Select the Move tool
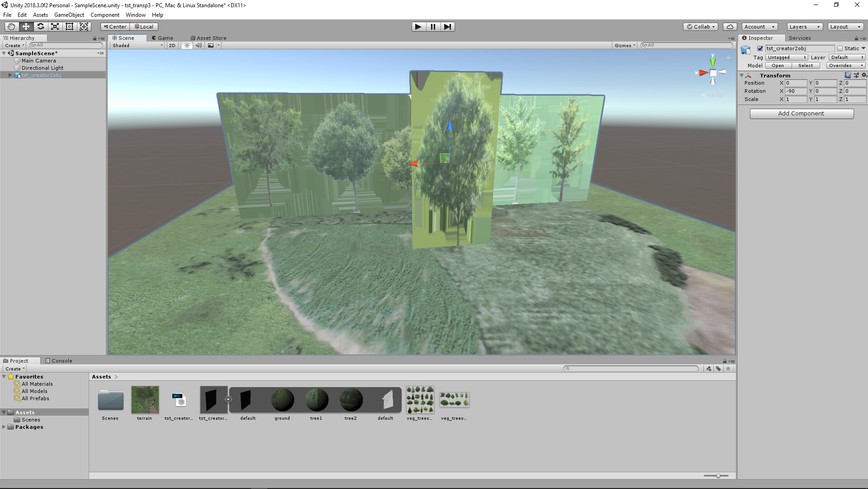 tap(26, 26)
